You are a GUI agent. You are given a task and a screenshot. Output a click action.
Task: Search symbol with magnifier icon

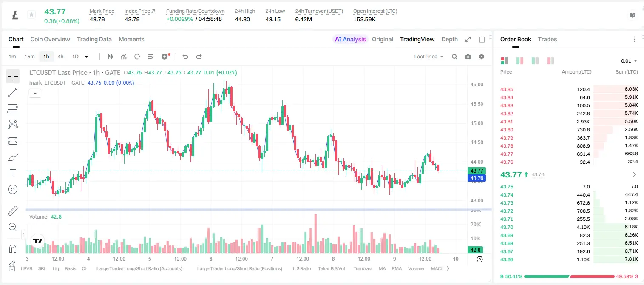point(454,57)
